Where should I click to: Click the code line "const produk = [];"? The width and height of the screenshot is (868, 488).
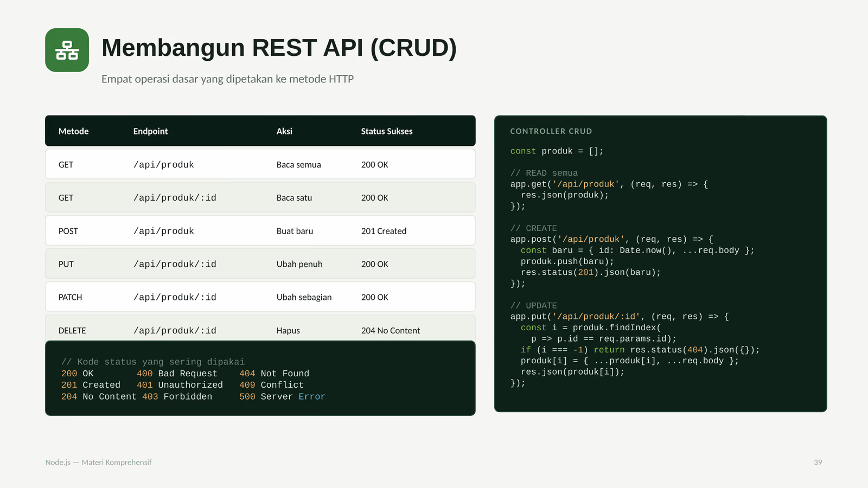tap(557, 151)
